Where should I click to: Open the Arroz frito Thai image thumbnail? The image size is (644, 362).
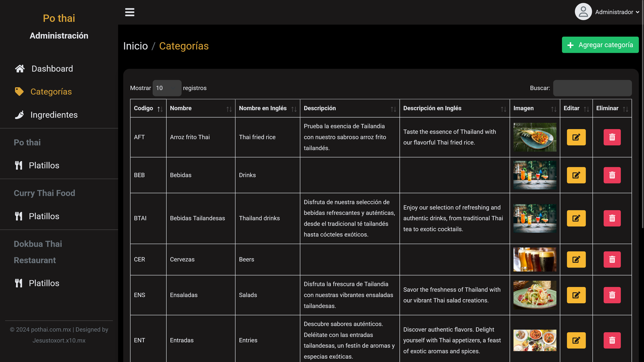tap(535, 137)
